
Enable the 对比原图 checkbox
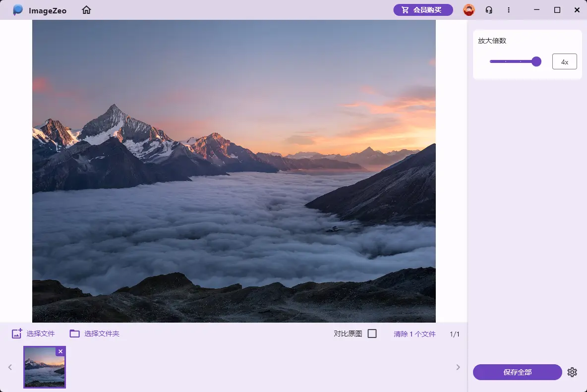pos(372,334)
